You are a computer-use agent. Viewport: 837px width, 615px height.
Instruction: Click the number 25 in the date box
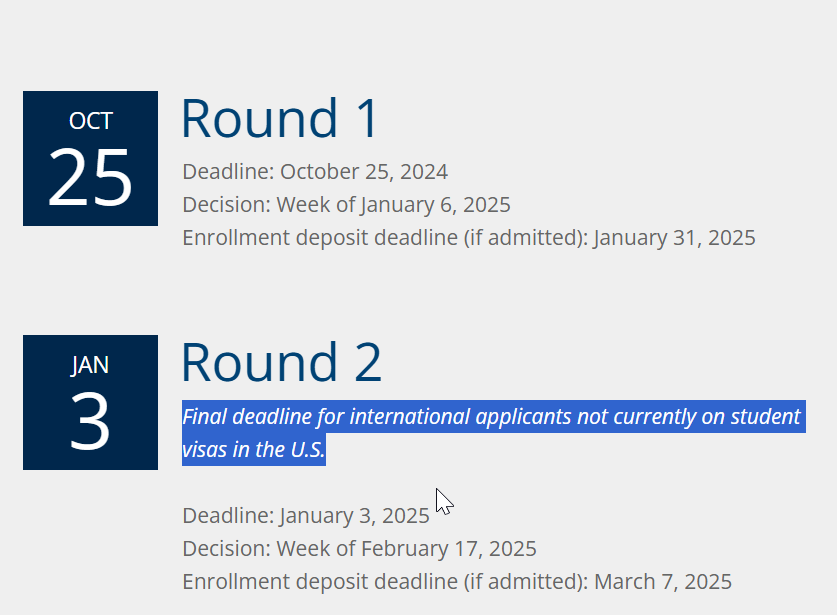90,177
